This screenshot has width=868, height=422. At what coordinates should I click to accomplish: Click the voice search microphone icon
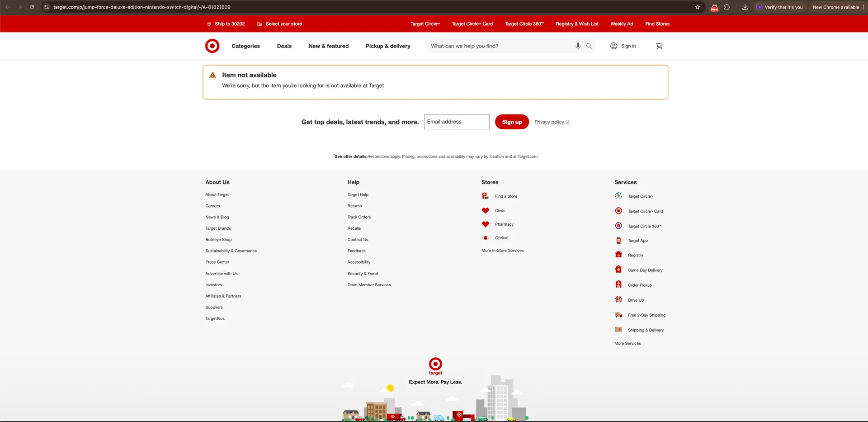578,46
